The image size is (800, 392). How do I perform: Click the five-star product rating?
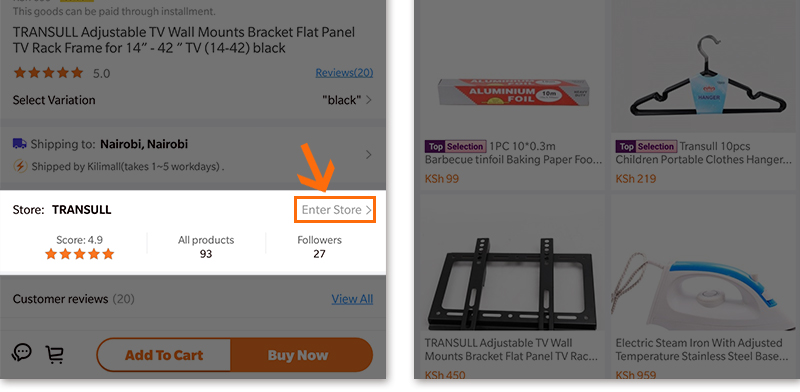(x=48, y=73)
